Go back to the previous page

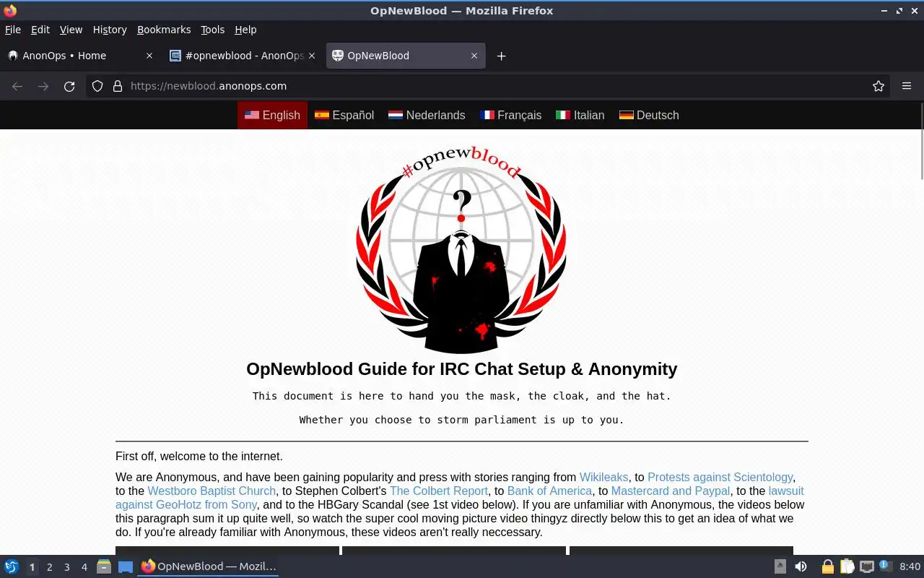point(17,86)
